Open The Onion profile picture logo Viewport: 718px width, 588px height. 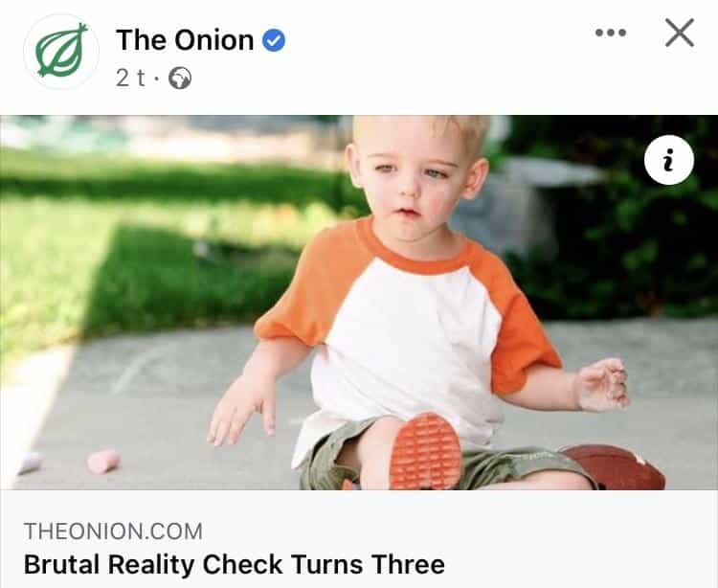pyautogui.click(x=61, y=52)
